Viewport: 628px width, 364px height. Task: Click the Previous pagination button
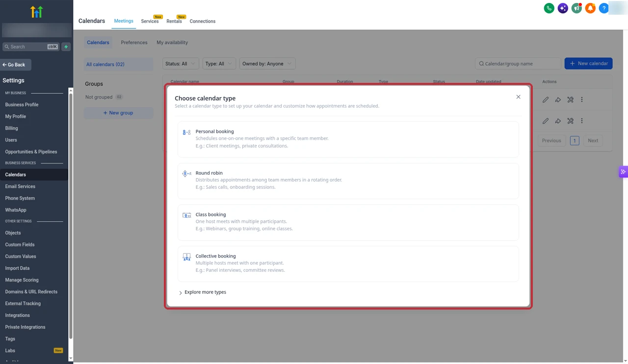pos(551,140)
